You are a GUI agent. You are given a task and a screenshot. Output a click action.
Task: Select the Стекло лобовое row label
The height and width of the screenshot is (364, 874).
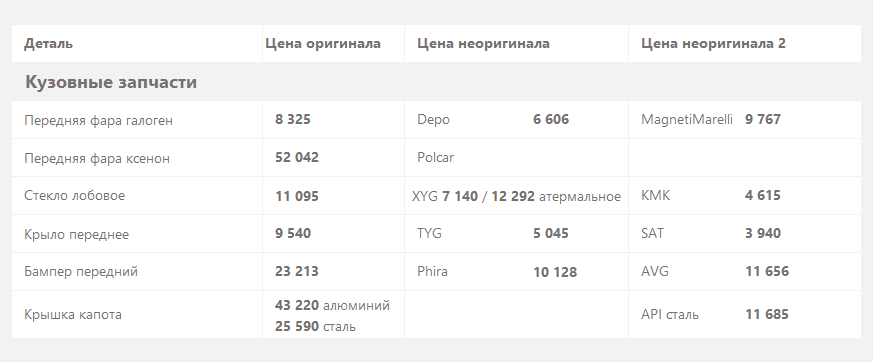coord(75,196)
